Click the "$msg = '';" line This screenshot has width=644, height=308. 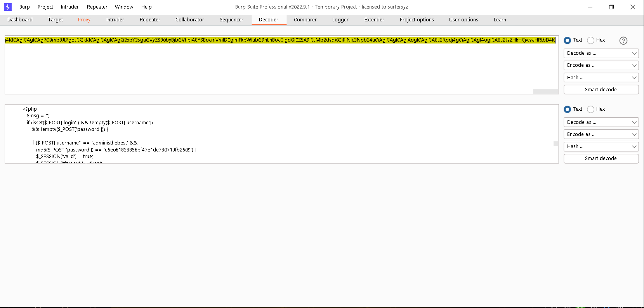point(38,116)
